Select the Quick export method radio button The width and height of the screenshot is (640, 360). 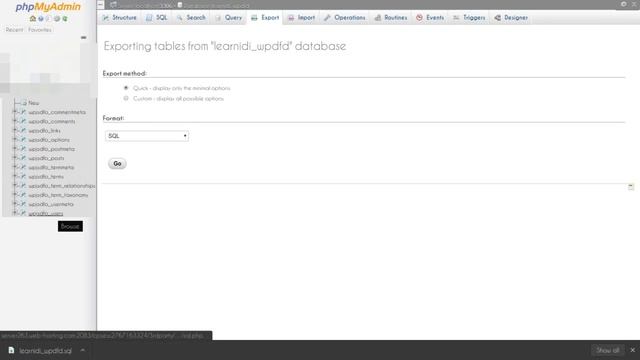[126, 88]
